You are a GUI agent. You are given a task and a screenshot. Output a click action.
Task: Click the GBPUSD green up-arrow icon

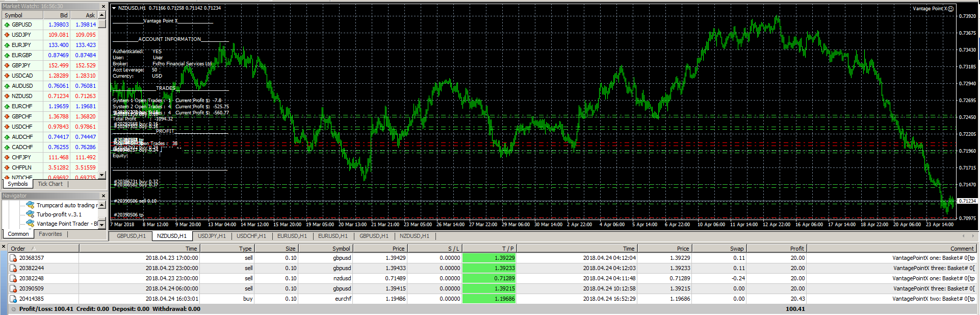7,25
